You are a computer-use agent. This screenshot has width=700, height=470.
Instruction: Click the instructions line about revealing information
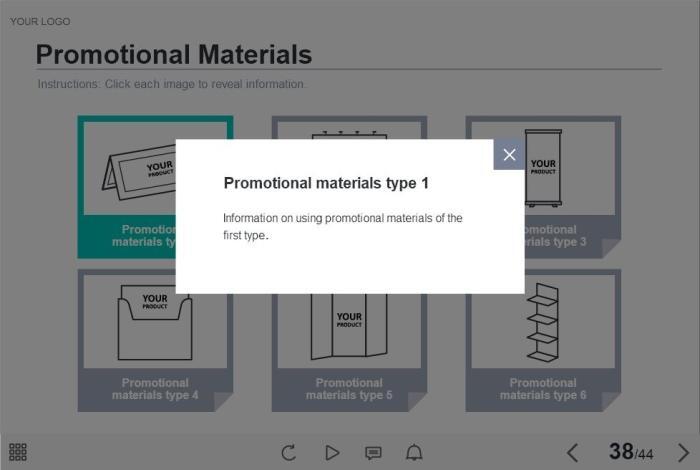pos(172,84)
